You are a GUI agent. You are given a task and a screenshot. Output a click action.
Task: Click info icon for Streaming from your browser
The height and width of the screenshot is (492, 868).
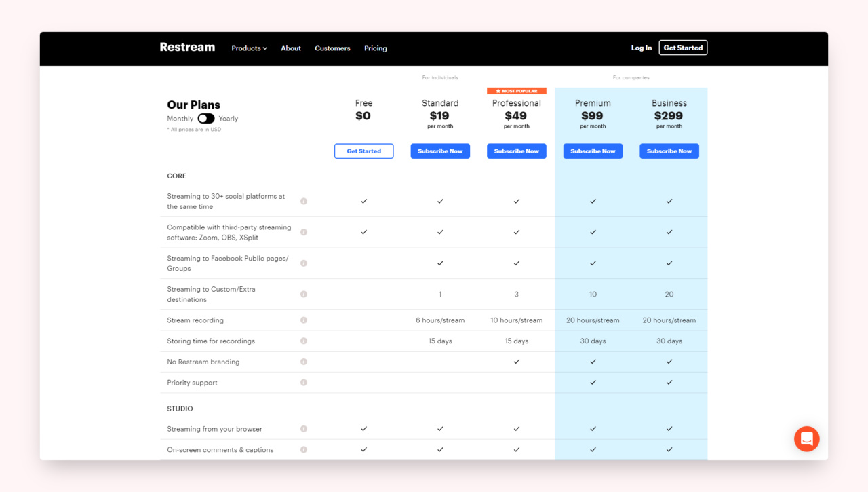(x=304, y=429)
